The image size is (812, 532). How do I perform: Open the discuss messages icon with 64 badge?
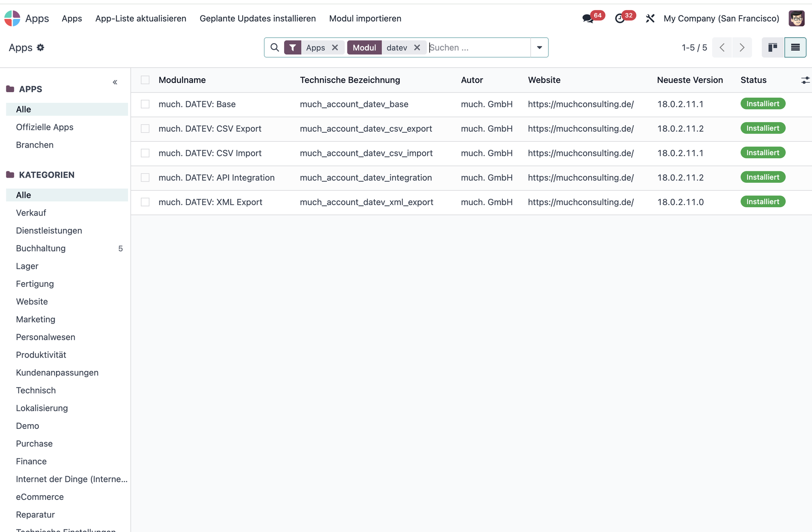pos(587,19)
